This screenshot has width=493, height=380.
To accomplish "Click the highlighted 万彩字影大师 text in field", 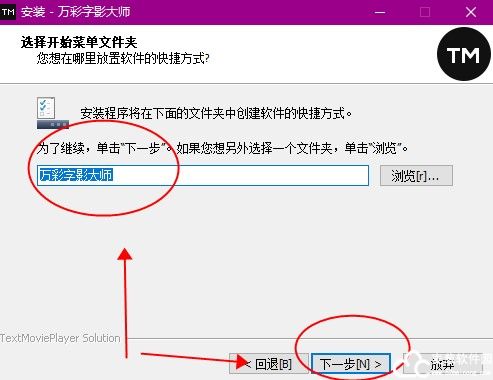I will point(76,175).
